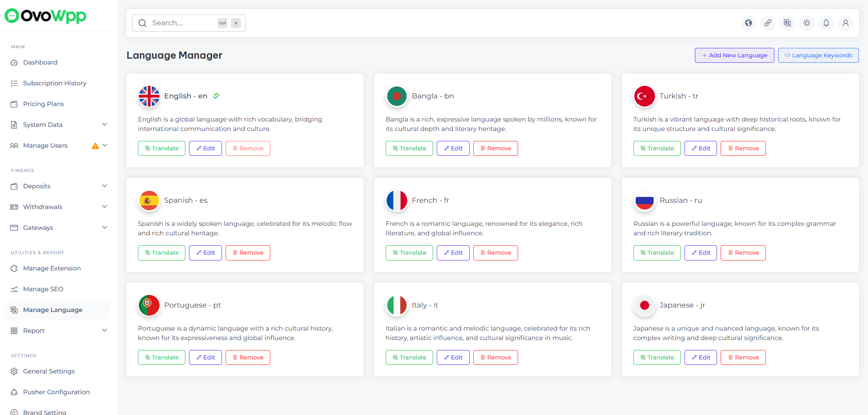Click the globe icon in top bar

click(748, 23)
